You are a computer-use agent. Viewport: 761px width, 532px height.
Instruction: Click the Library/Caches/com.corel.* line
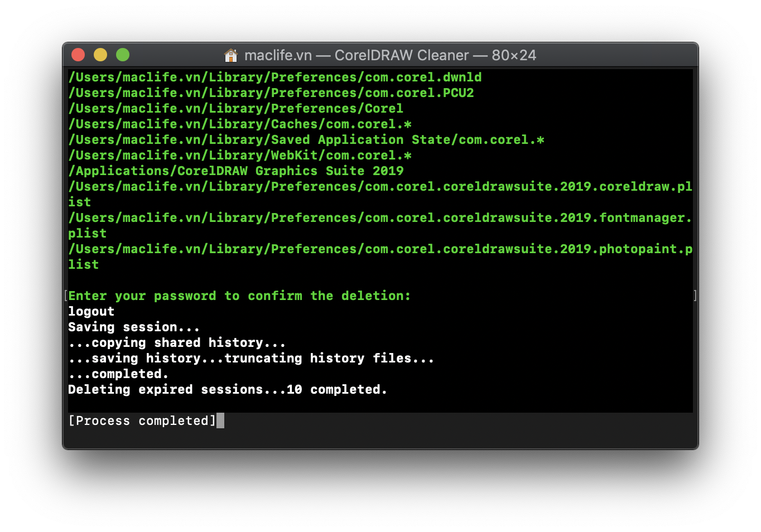click(239, 124)
